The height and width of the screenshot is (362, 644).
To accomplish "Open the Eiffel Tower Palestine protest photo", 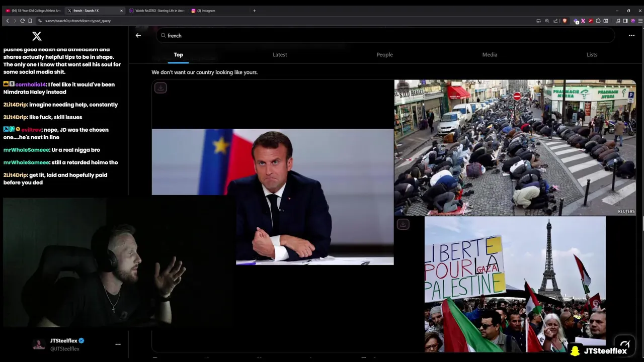I will click(515, 284).
